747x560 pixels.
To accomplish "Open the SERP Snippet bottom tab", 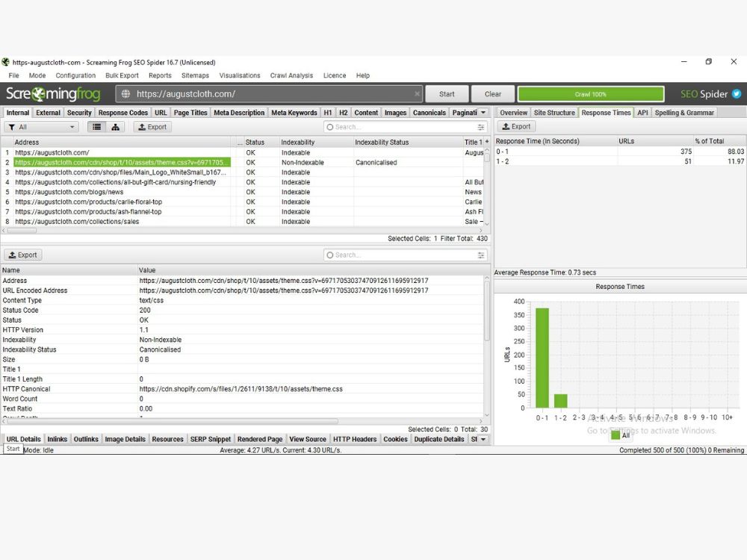I will pyautogui.click(x=210, y=439).
